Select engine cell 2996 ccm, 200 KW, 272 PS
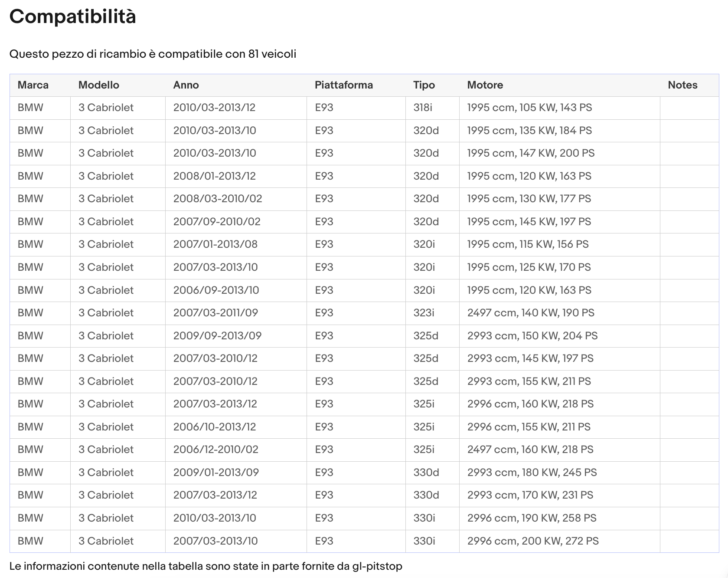Image resolution: width=728 pixels, height=578 pixels. [559, 541]
